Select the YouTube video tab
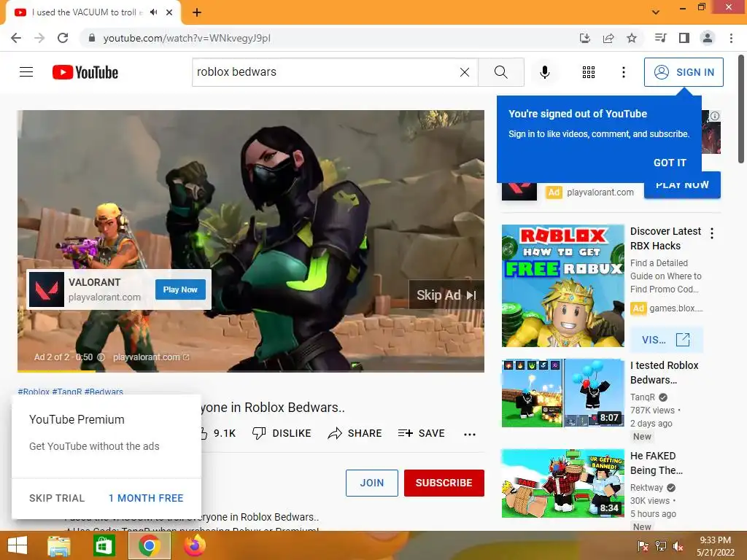The height and width of the screenshot is (560, 747). point(93,13)
